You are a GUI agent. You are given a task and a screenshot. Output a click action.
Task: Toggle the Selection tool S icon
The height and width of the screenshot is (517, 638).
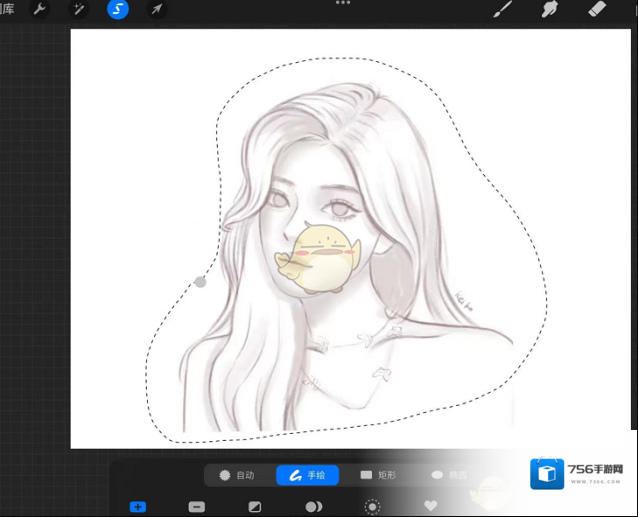(118, 10)
